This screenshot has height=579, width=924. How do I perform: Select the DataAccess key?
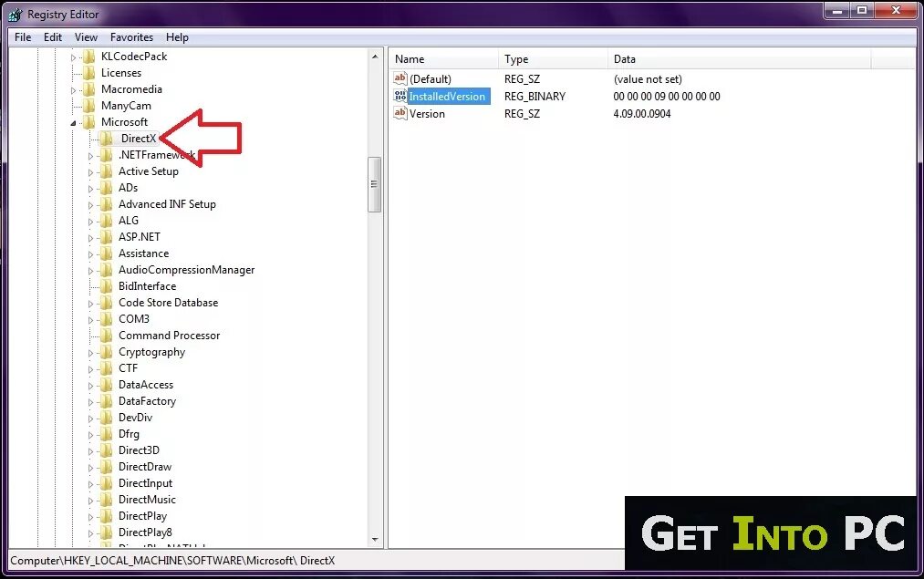point(146,385)
